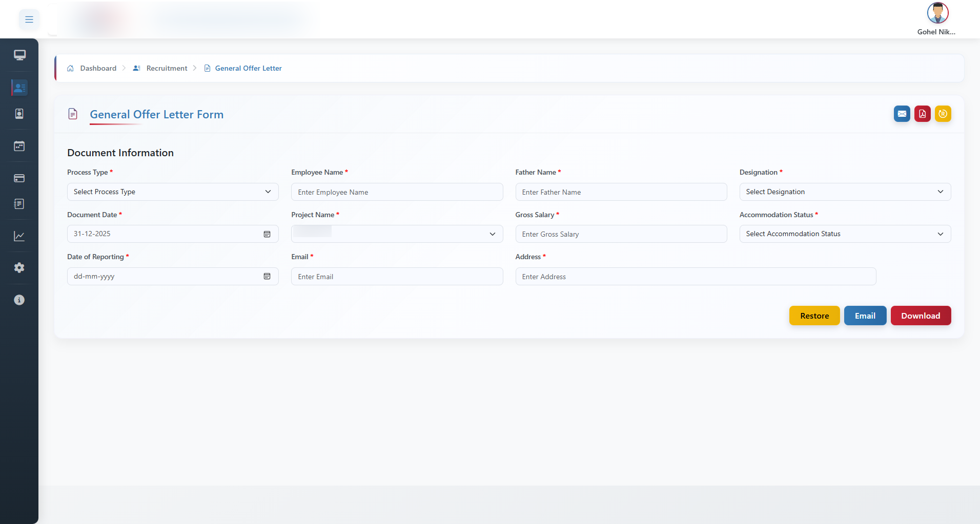Screen dimensions: 980x524
Task: Click the info circle sidebar icon
Action: [19, 300]
